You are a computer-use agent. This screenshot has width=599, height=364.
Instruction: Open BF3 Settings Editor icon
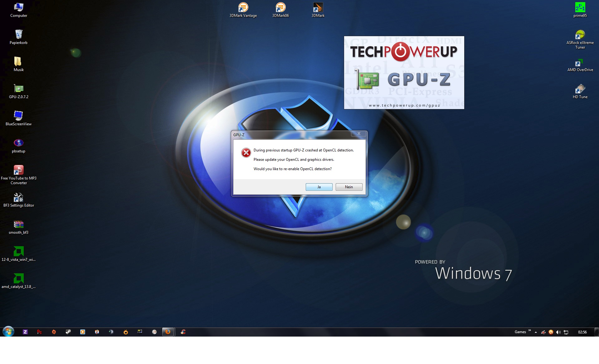click(19, 198)
